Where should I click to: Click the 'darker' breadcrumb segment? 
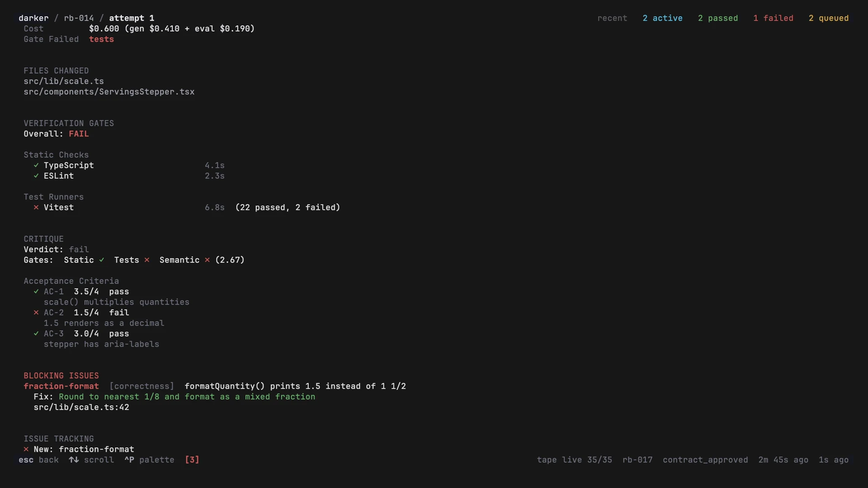[x=33, y=18]
